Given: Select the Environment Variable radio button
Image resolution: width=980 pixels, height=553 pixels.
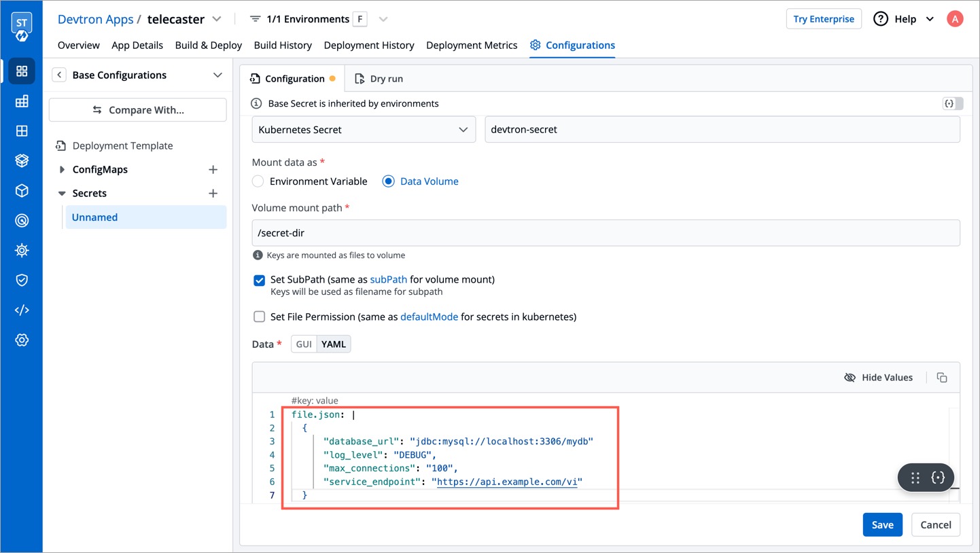Looking at the screenshot, I should [258, 181].
